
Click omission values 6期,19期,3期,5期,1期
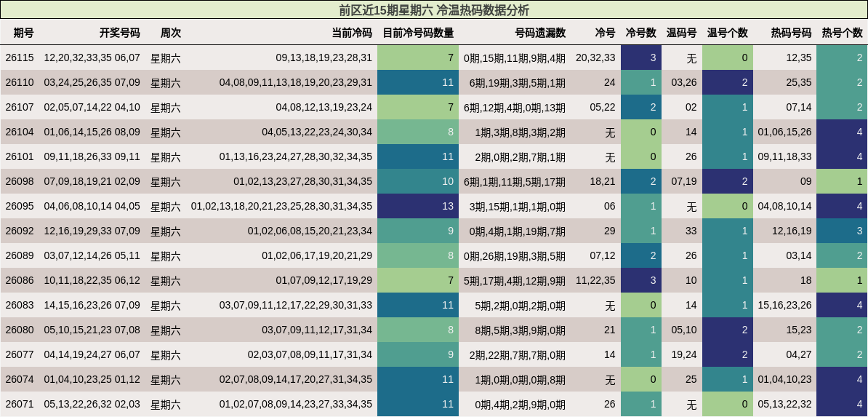coord(517,83)
